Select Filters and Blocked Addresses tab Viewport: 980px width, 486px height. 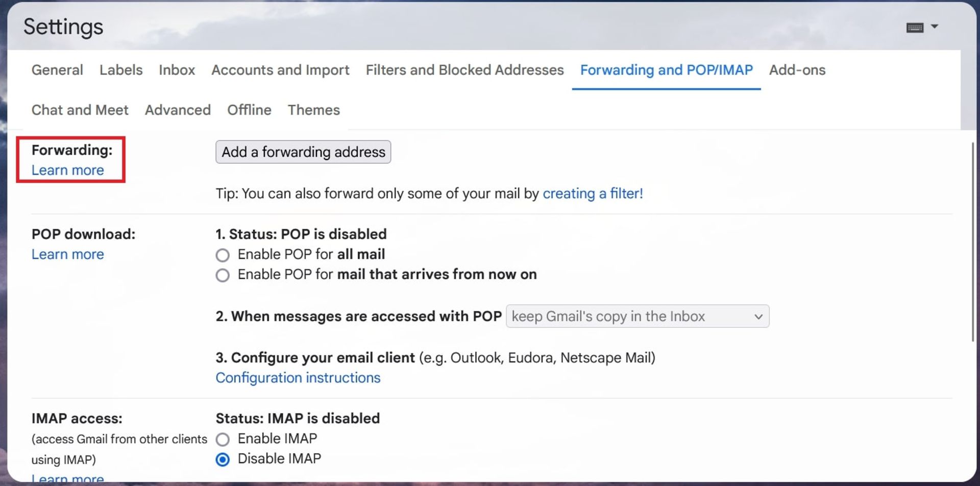click(x=464, y=70)
